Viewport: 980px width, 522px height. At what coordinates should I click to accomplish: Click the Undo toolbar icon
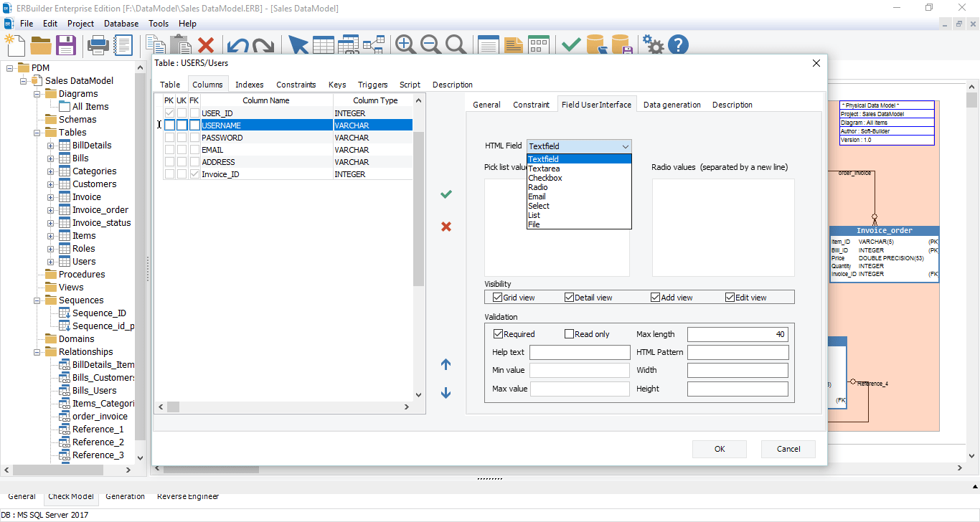point(237,46)
